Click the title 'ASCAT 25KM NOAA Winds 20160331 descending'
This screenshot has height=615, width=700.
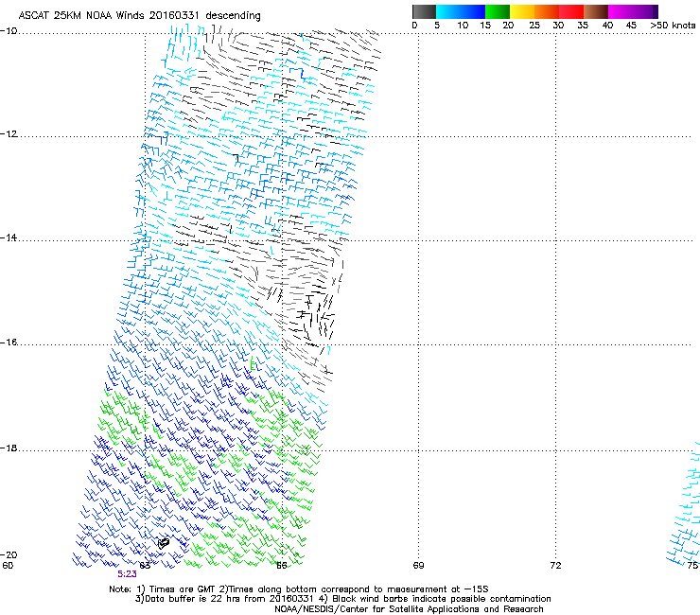pos(139,16)
